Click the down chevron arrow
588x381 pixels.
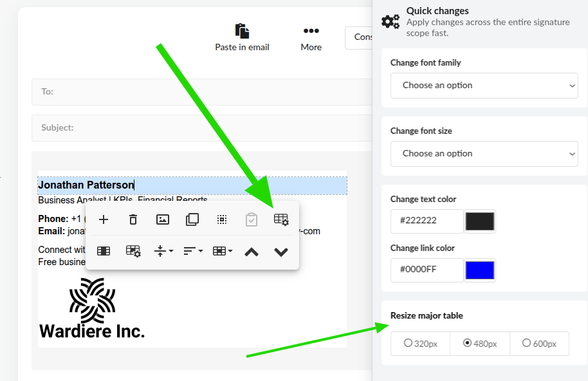[281, 252]
